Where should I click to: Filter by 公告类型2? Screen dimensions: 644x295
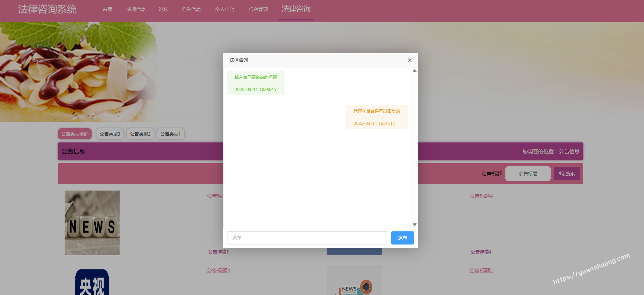140,134
